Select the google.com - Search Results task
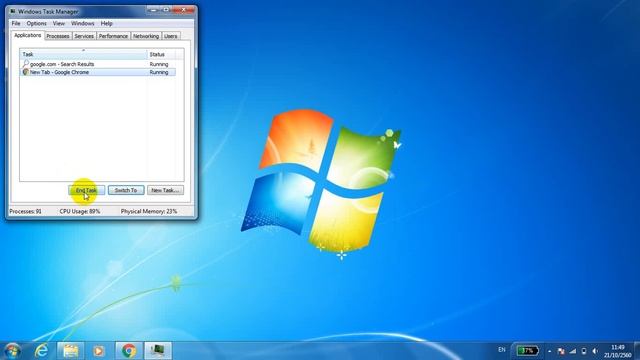The image size is (640, 360). (x=98, y=64)
